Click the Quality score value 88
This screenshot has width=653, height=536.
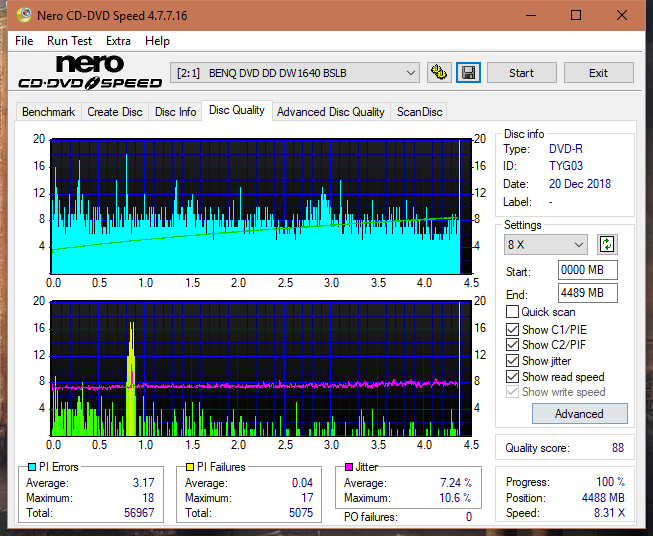[x=618, y=448]
